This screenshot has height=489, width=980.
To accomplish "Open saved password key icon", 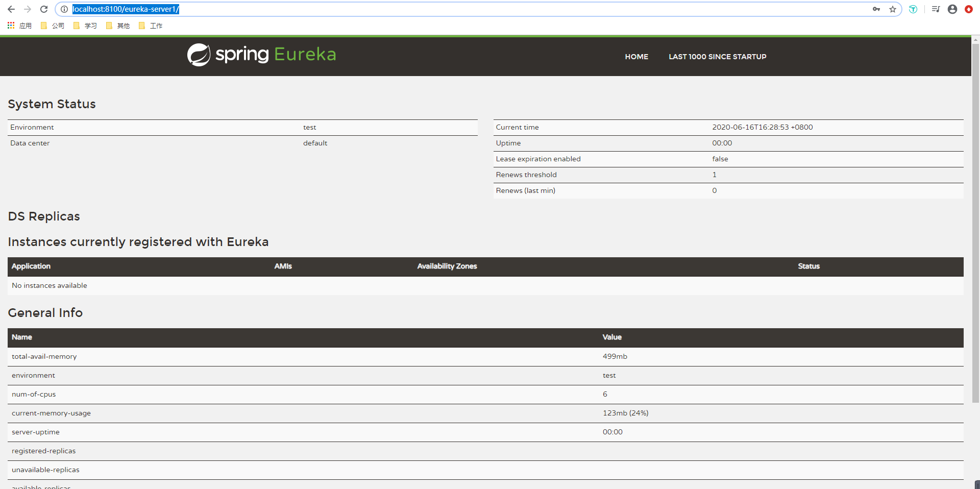I will click(x=876, y=9).
